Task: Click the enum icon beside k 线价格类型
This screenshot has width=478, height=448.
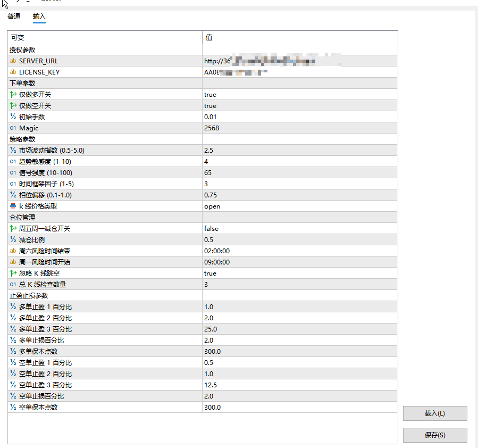Action: [x=13, y=206]
